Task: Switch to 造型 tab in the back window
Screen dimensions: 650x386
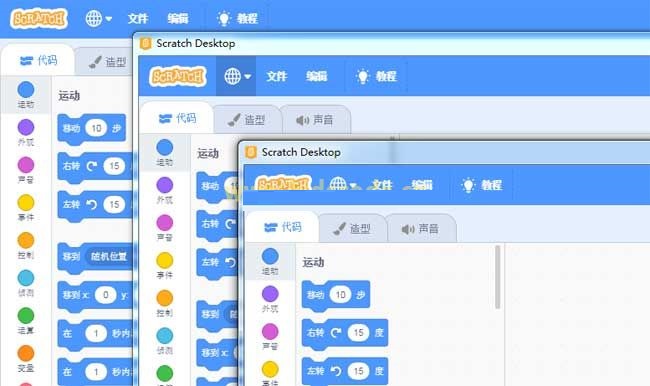Action: point(107,62)
